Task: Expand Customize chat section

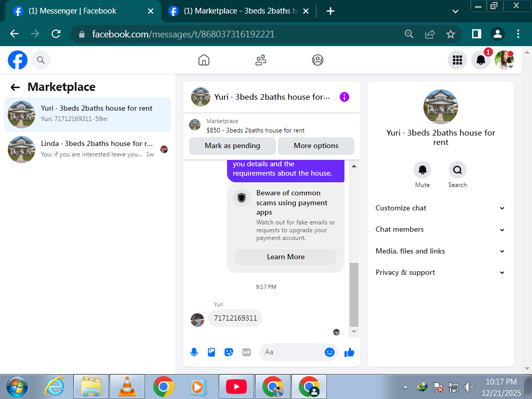Action: (x=440, y=208)
